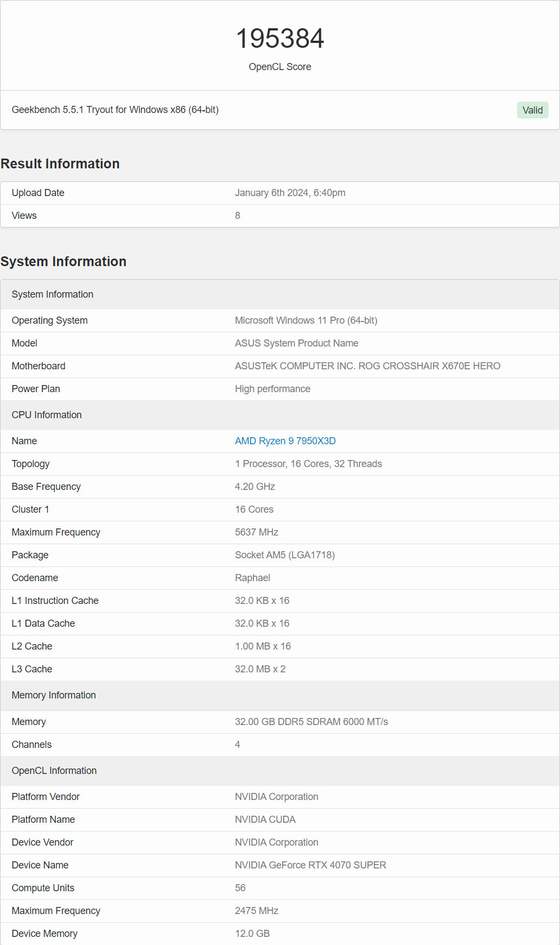Click the Device Memory 12.0 GB value

click(252, 934)
